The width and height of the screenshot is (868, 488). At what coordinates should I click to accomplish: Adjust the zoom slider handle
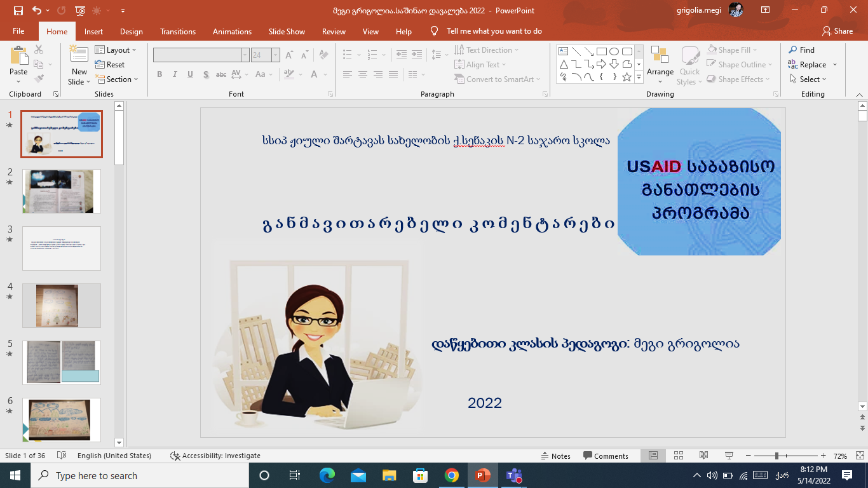[x=776, y=456]
